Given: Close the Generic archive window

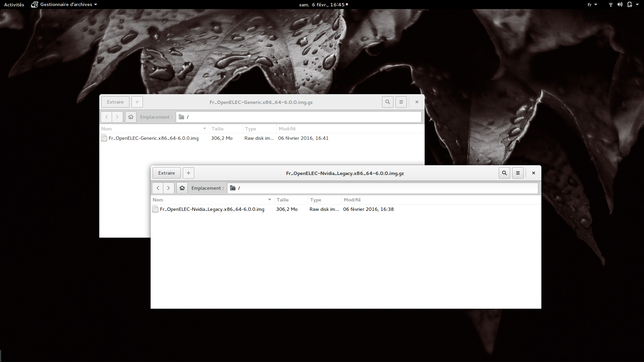Looking at the screenshot, I should pyautogui.click(x=417, y=102).
